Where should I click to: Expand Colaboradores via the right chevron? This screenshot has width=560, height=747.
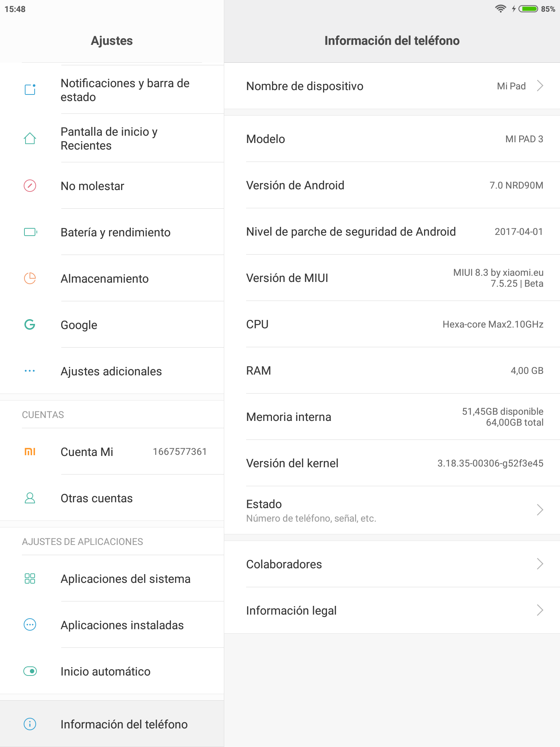pyautogui.click(x=540, y=564)
